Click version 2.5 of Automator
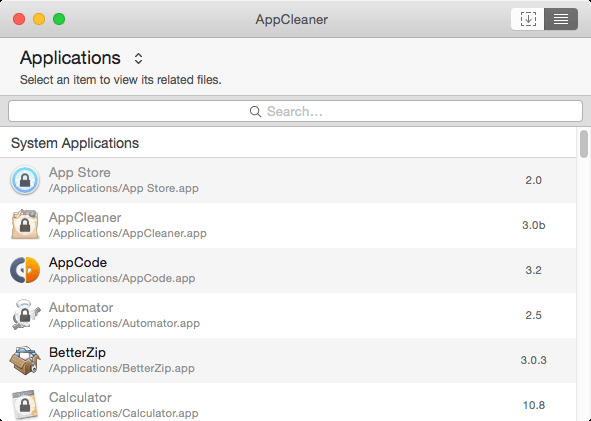The image size is (591, 421). coord(533,315)
